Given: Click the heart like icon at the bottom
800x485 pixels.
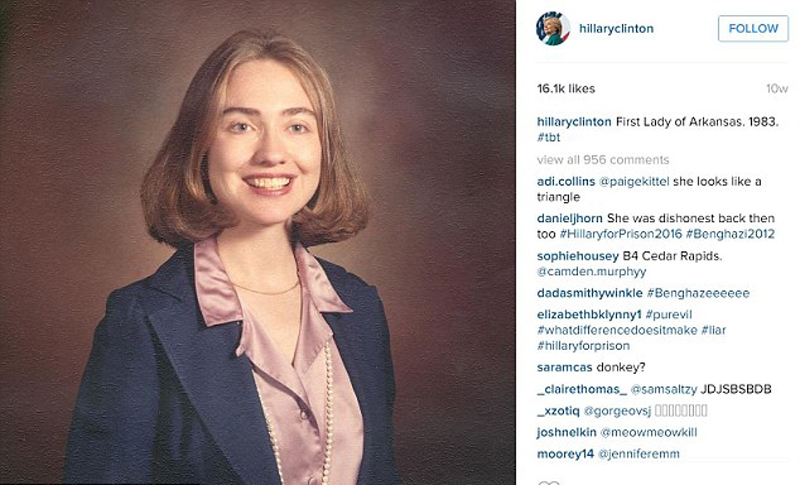Looking at the screenshot, I should (x=549, y=482).
